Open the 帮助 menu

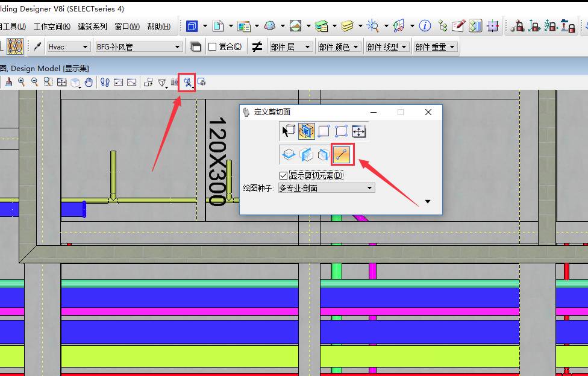pyautogui.click(x=158, y=27)
